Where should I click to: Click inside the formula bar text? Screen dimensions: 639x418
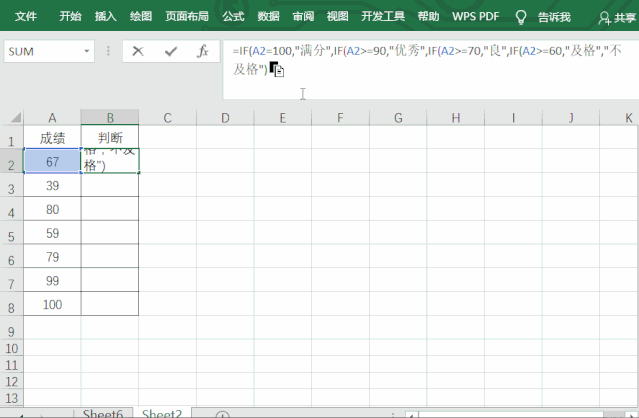click(x=426, y=60)
